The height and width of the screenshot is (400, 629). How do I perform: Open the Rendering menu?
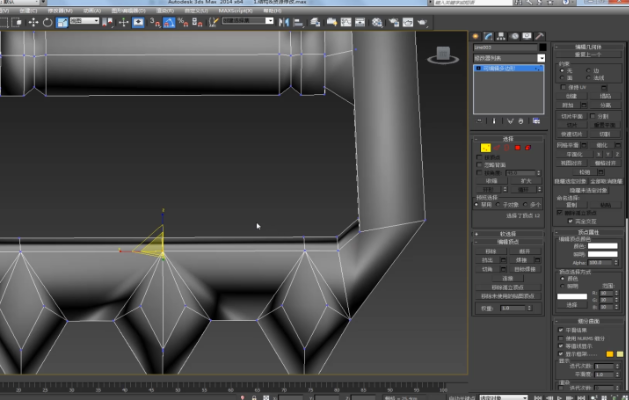[165, 11]
